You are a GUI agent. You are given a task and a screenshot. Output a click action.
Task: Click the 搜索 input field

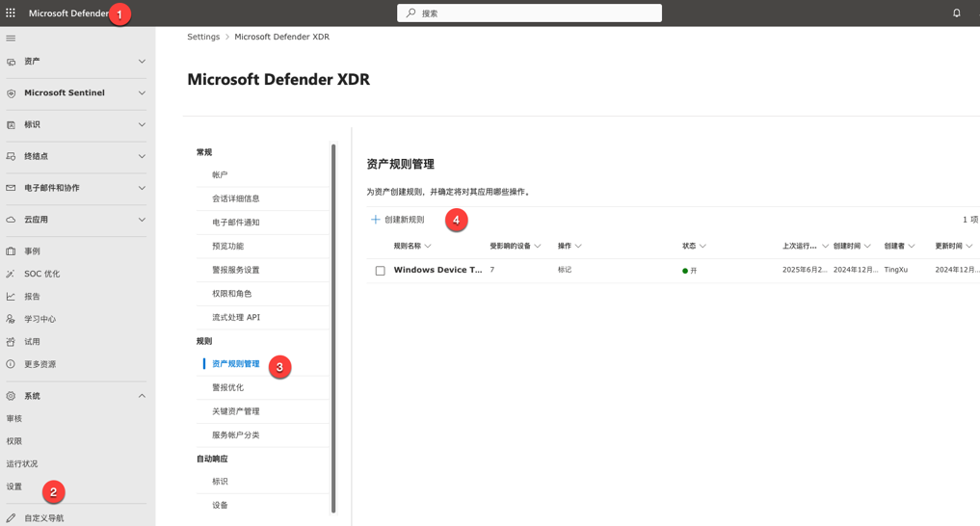(x=529, y=13)
